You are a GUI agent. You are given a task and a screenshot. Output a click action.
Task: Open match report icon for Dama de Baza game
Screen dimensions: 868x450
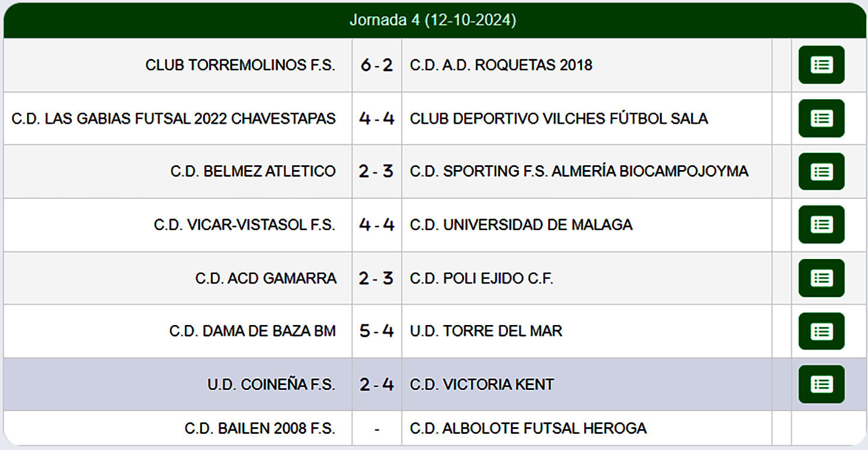821,331
